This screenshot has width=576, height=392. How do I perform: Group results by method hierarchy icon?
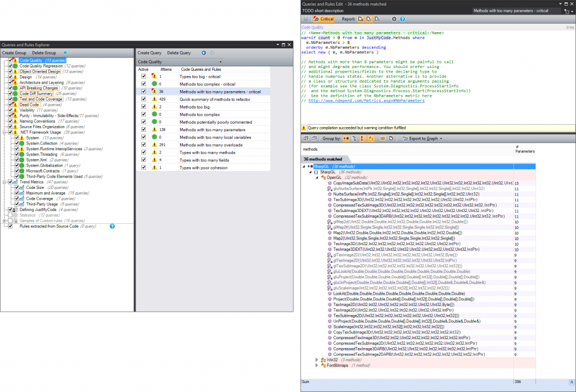(371, 138)
